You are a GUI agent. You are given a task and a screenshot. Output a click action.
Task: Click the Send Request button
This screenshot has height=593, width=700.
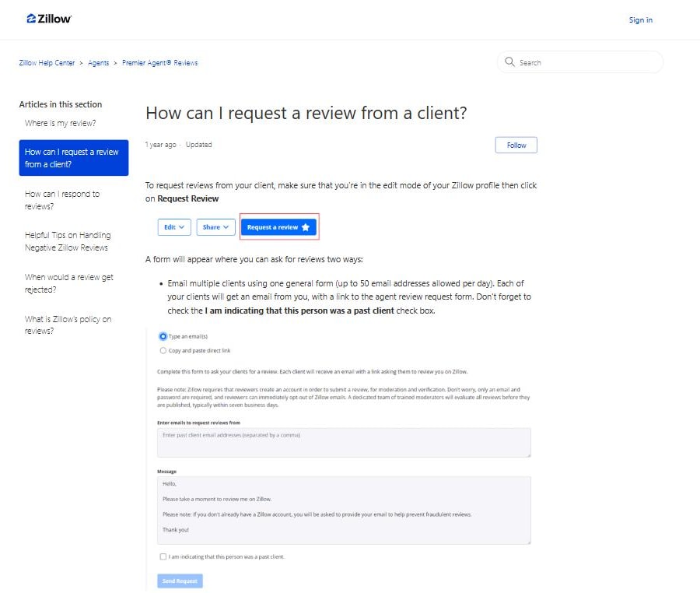point(180,581)
